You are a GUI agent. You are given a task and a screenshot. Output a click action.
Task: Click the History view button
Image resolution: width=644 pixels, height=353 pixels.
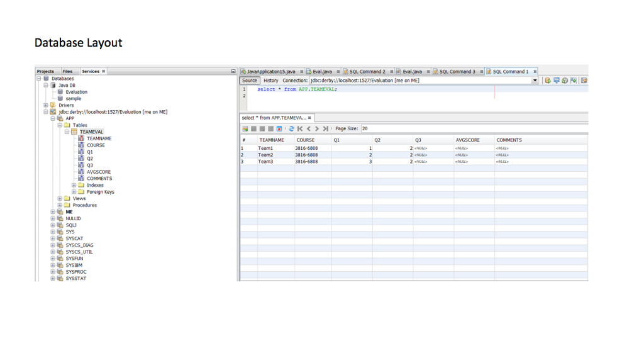pyautogui.click(x=270, y=81)
